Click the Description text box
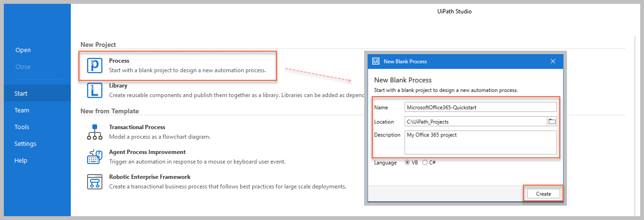644x220 pixels. (x=481, y=143)
